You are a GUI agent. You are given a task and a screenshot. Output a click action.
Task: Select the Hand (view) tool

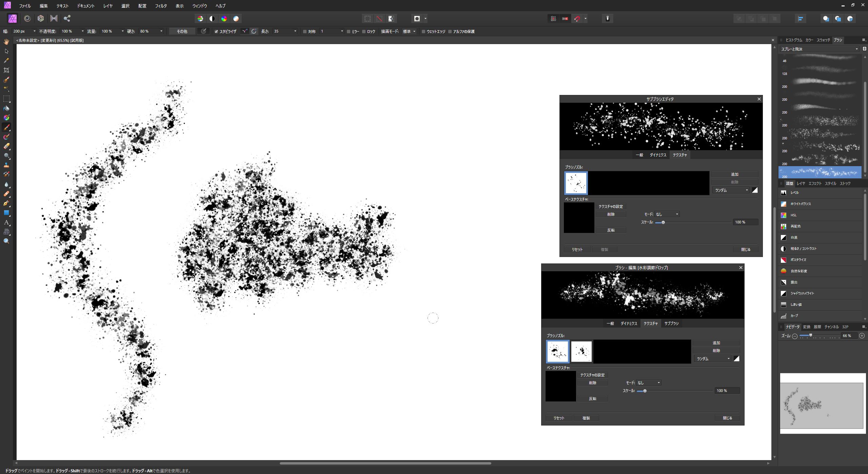pyautogui.click(x=6, y=42)
